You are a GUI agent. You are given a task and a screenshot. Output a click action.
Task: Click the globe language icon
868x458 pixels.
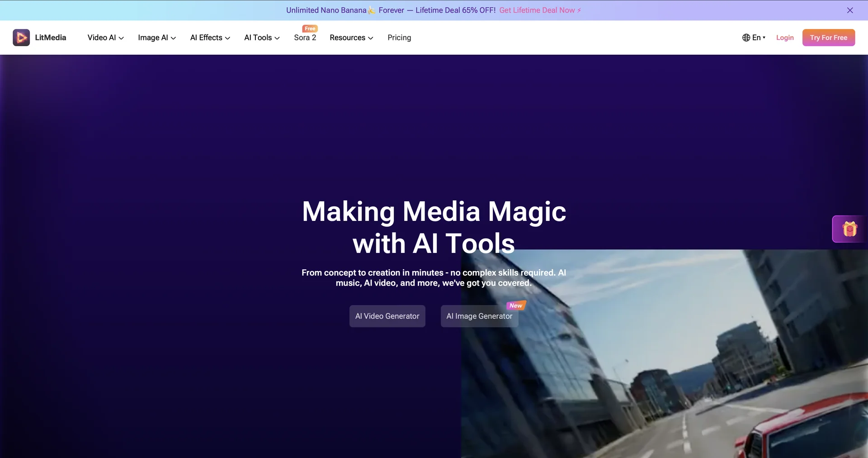[x=746, y=38]
